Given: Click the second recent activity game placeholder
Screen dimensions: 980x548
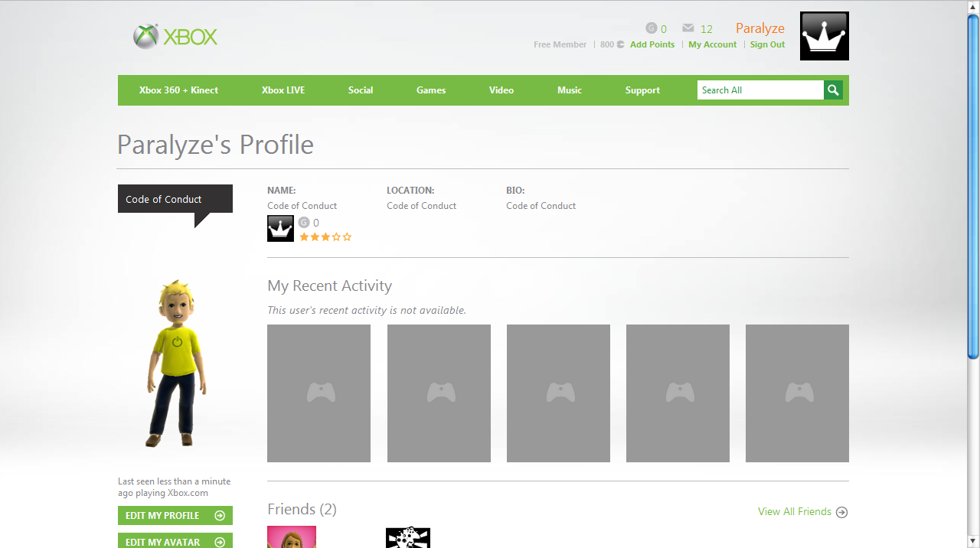Looking at the screenshot, I should 439,393.
